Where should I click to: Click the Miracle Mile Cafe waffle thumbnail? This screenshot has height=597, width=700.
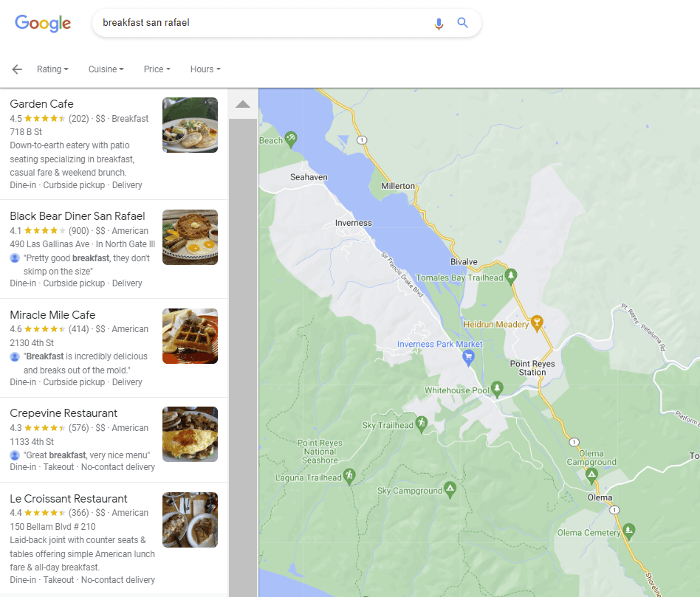[190, 336]
